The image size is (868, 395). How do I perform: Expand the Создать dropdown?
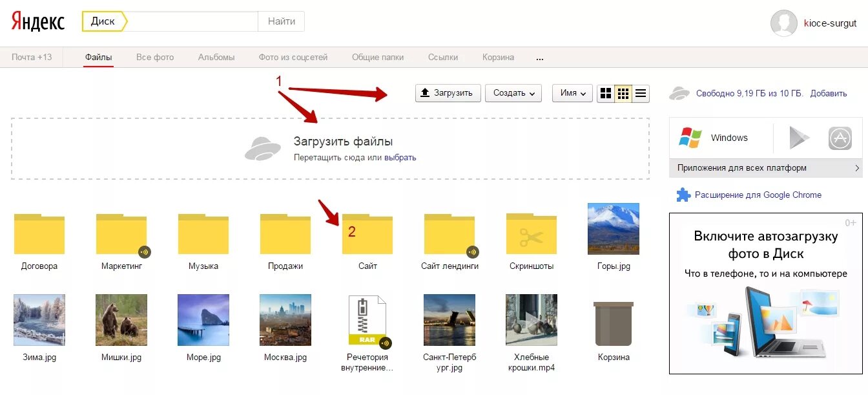point(513,93)
